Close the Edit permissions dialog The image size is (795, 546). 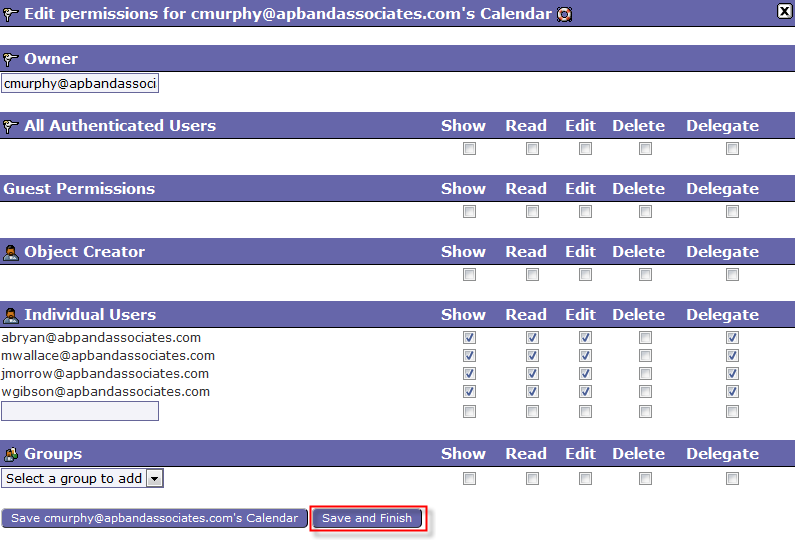(784, 11)
